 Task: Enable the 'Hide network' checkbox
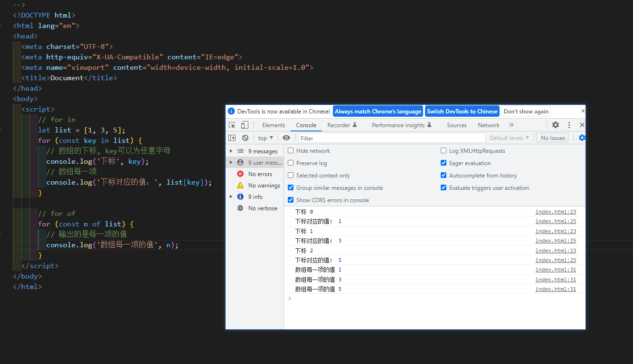tap(291, 151)
